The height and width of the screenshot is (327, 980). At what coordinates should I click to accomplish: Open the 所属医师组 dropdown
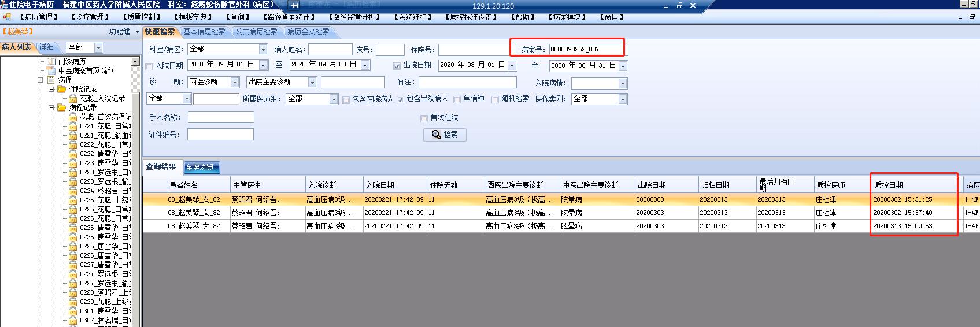click(334, 99)
